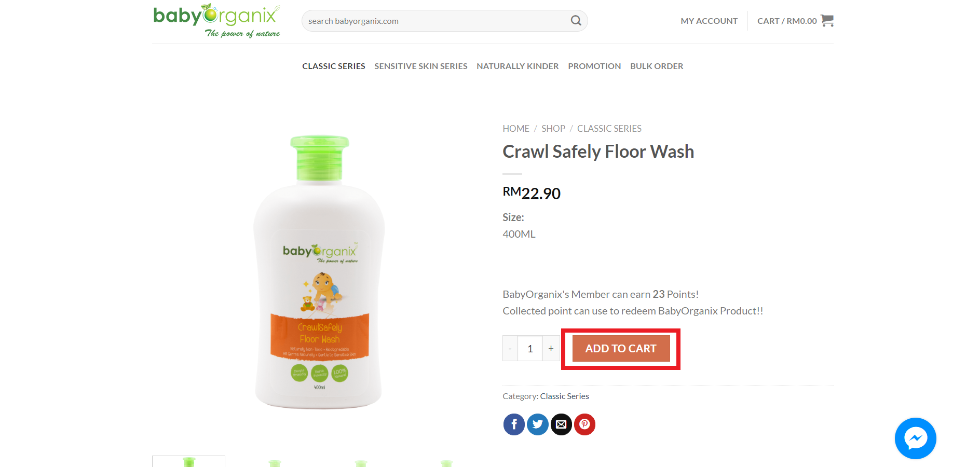Increase quantity with plus button
The image size is (980, 467).
point(551,349)
